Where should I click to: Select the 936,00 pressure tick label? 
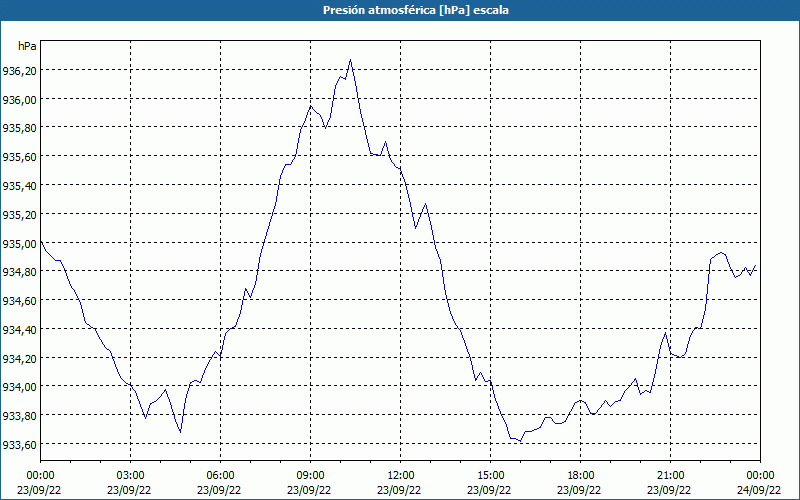point(19,99)
